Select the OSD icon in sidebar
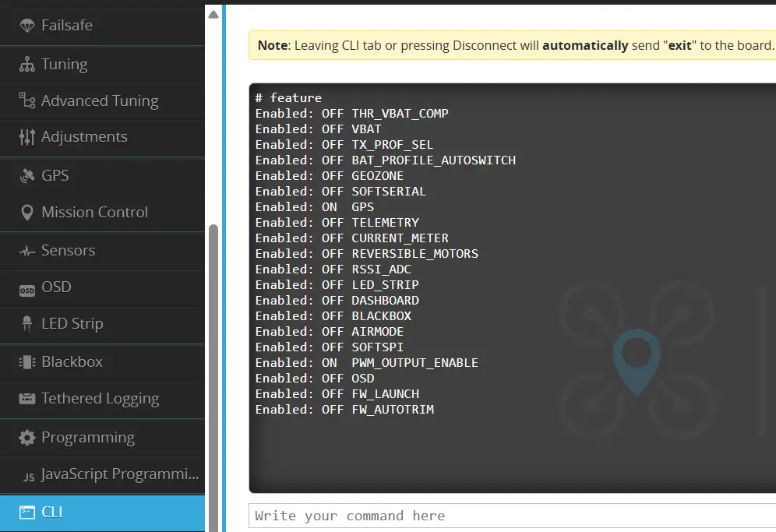Image resolution: width=776 pixels, height=532 pixels. click(x=27, y=290)
